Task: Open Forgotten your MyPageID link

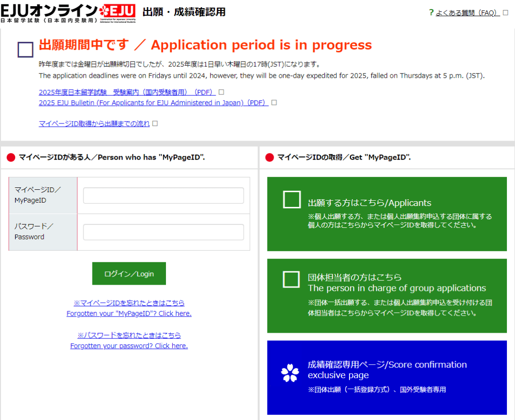Action: 129,308
